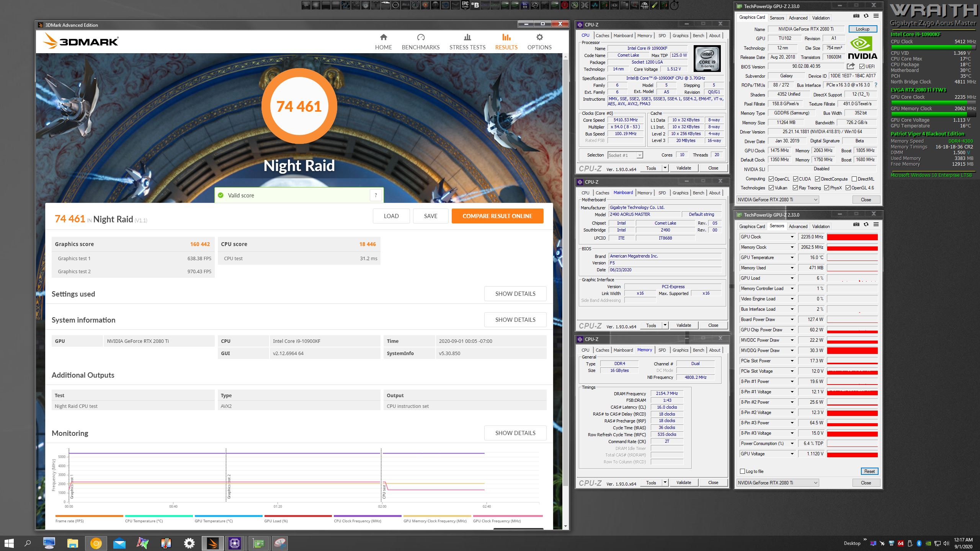The image size is (980, 551).
Task: Open the GPU selector dropdown in GPU-Z Graphics Card window
Action: pyautogui.click(x=778, y=199)
